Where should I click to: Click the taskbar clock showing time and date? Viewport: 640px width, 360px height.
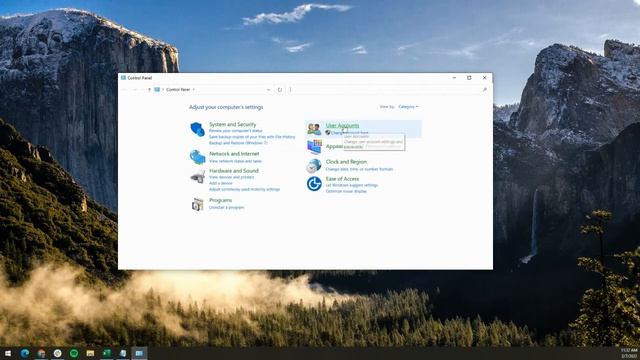click(x=629, y=353)
